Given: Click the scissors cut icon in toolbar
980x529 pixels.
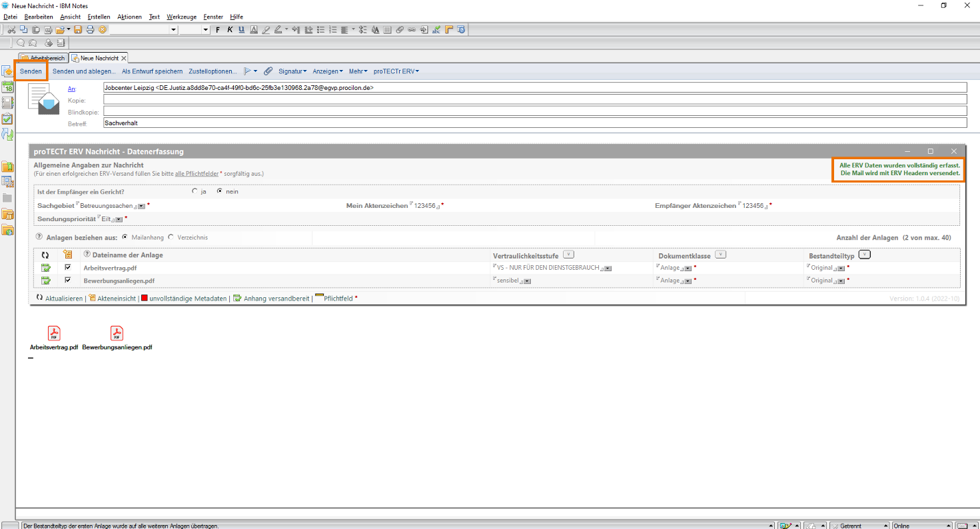Looking at the screenshot, I should (x=12, y=30).
